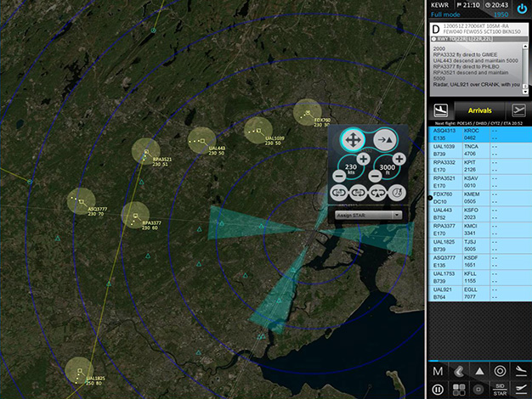Viewport: 532px width, 399px height.
Task: Click the first 360 turn holding icon
Action: tap(338, 193)
